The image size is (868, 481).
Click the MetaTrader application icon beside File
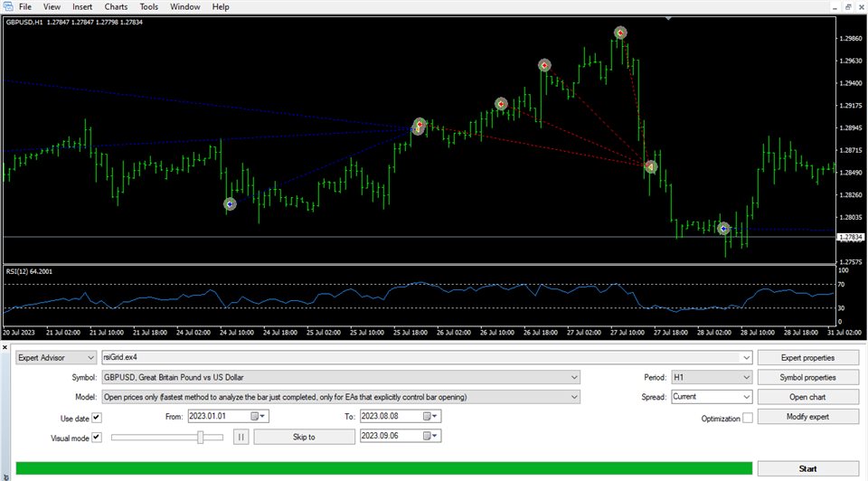click(6, 6)
